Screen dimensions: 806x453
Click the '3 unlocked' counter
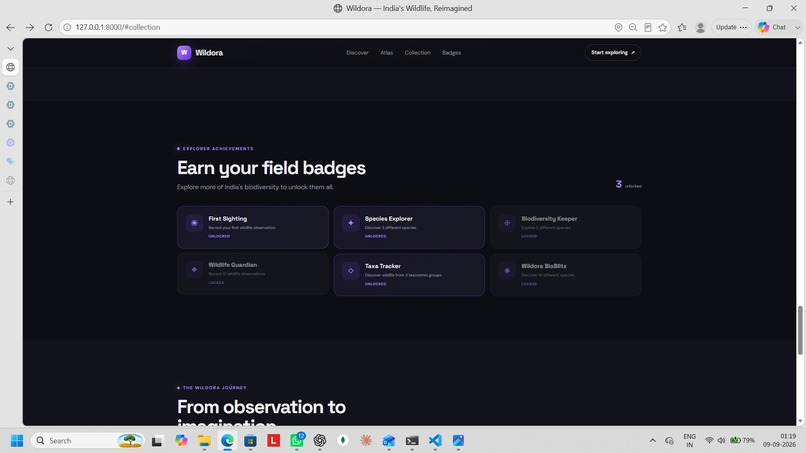tap(628, 185)
